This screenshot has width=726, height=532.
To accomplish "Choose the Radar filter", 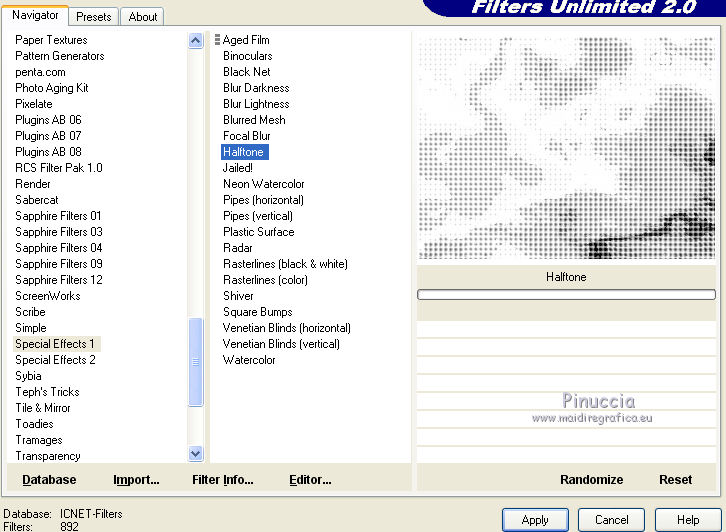I will click(238, 248).
